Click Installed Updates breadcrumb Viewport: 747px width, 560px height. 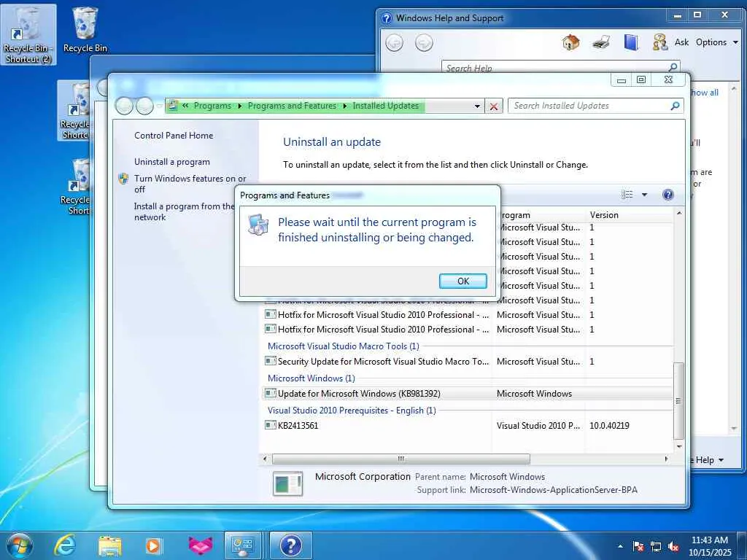coord(385,106)
